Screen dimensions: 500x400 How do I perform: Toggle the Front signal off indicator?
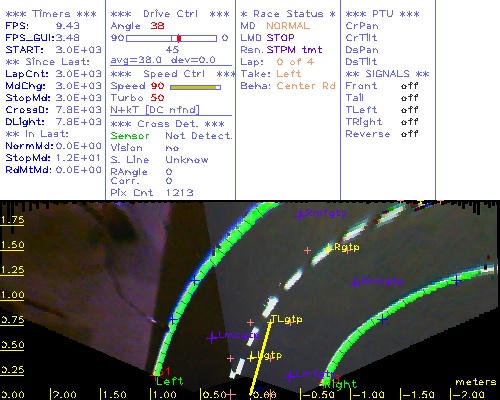[409, 86]
